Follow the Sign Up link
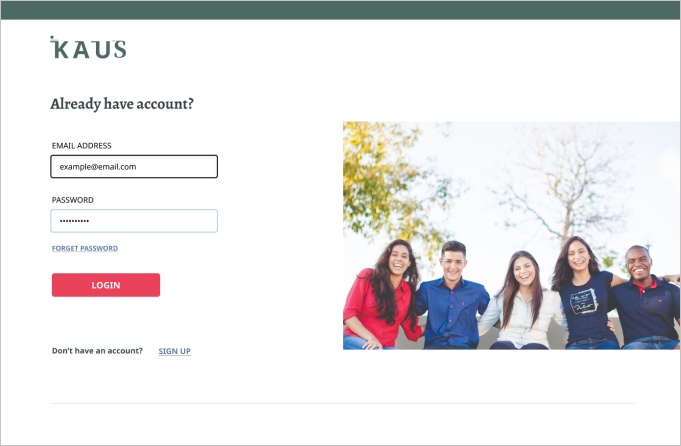Screen dimensions: 681x446 click(175, 351)
